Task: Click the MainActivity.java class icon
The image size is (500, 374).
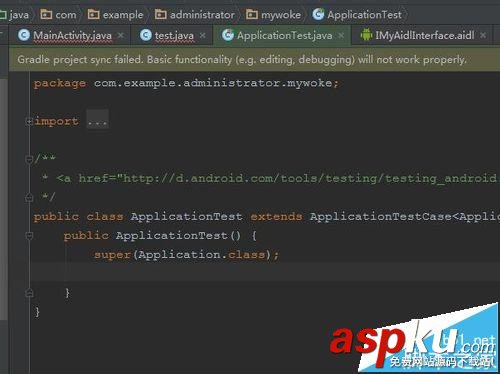Action: (24, 35)
